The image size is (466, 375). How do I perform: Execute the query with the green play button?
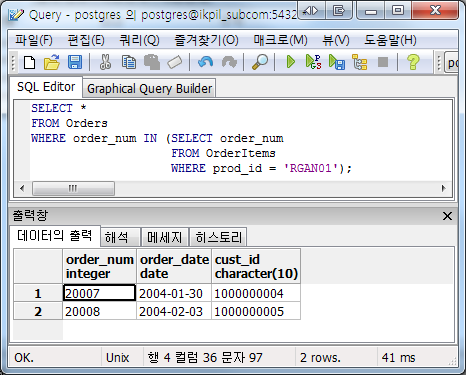(291, 62)
